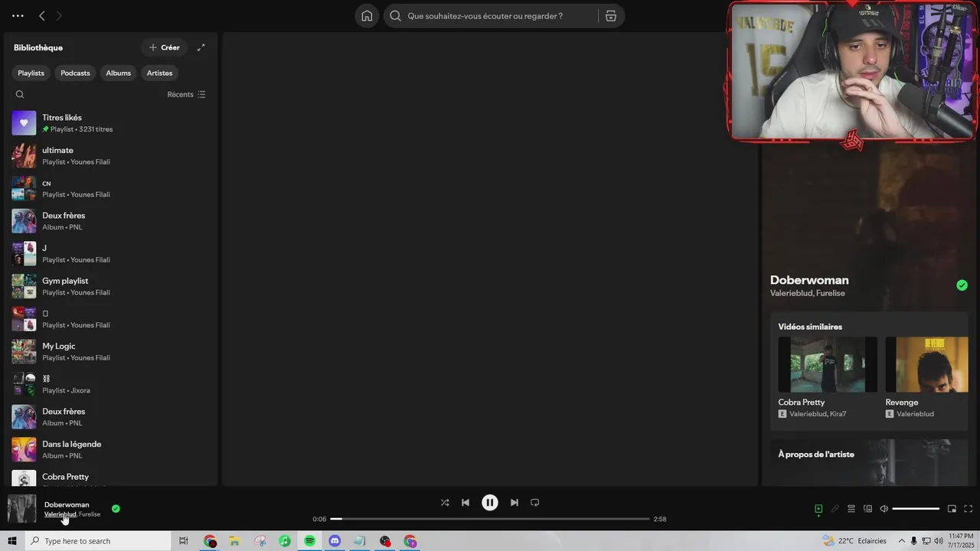Image resolution: width=980 pixels, height=551 pixels.
Task: Play the Cobra Pretty similar video
Action: (x=828, y=364)
